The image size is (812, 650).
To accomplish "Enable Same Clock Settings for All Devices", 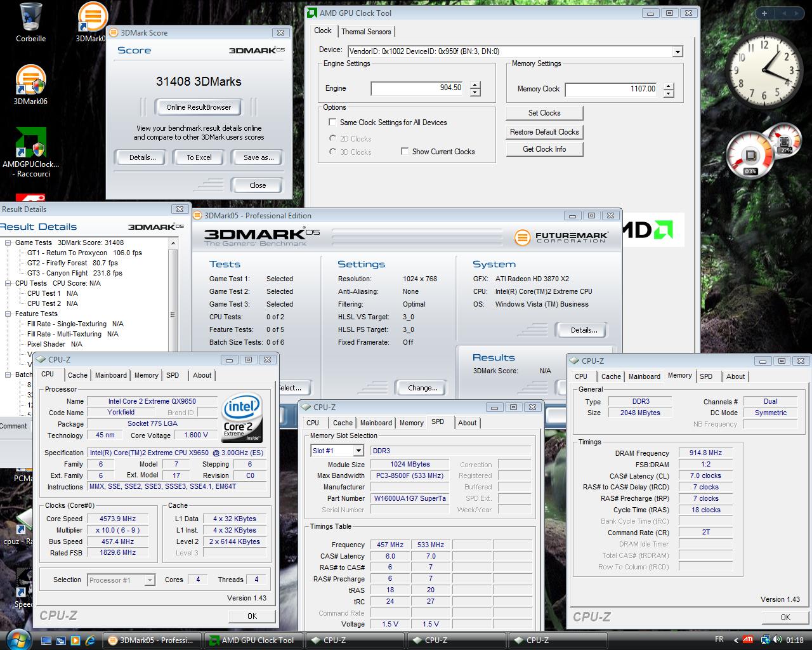I will 332,123.
